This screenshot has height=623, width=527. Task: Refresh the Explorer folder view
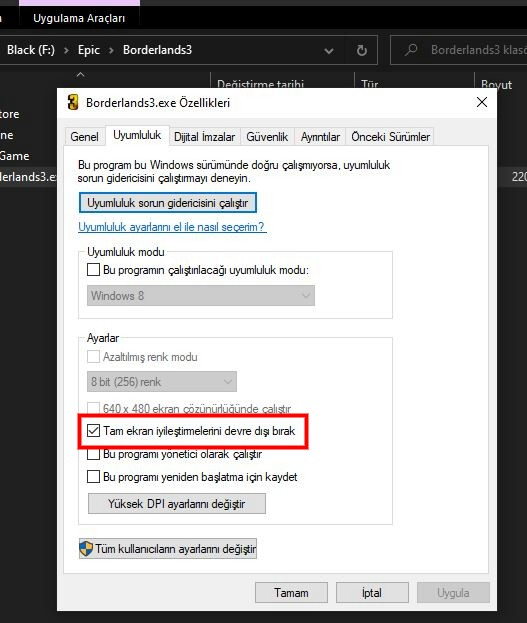(362, 50)
